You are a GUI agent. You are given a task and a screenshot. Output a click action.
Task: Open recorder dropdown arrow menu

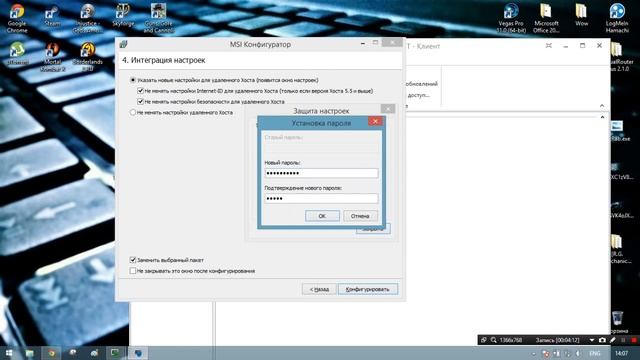click(x=591, y=340)
